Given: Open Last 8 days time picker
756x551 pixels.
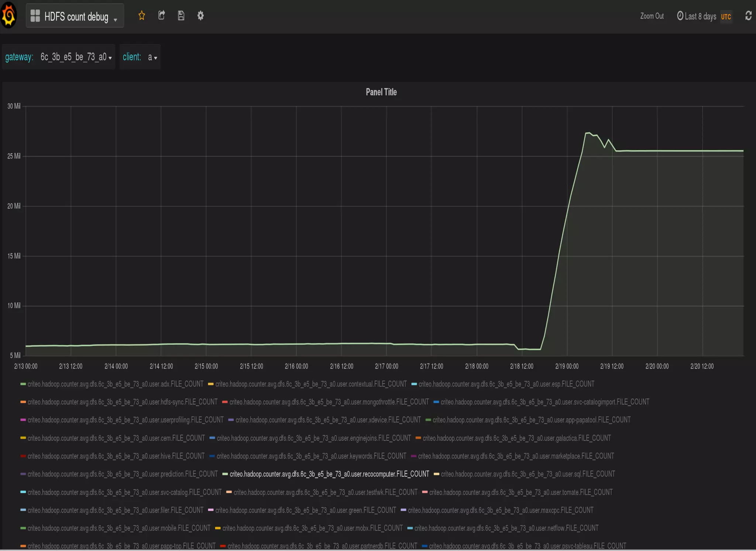Looking at the screenshot, I should [700, 16].
